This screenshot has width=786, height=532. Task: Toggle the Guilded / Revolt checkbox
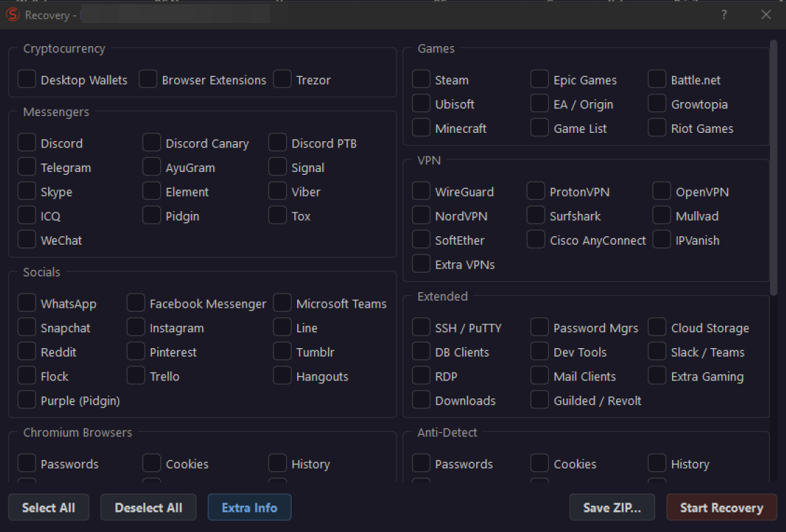point(539,400)
